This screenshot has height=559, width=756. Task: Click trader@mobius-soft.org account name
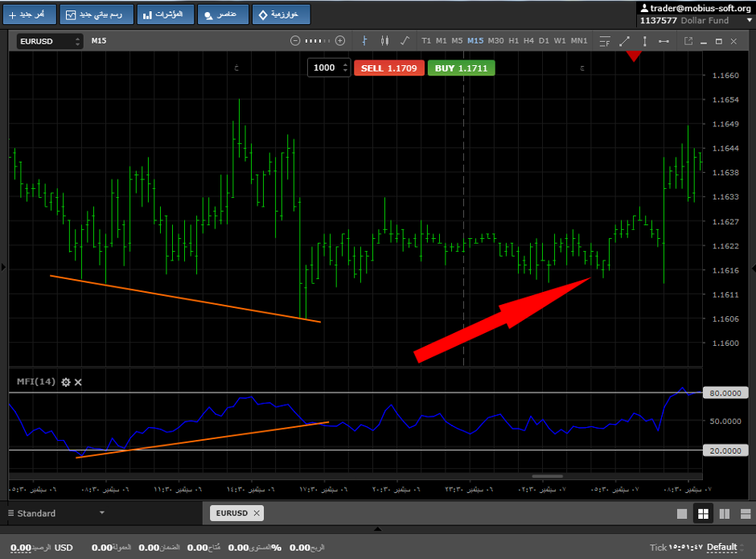[x=700, y=8]
